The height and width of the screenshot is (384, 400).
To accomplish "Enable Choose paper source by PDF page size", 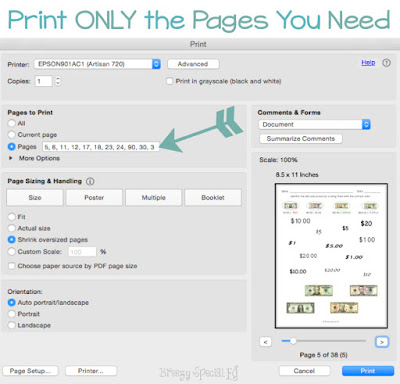I will pos(12,266).
